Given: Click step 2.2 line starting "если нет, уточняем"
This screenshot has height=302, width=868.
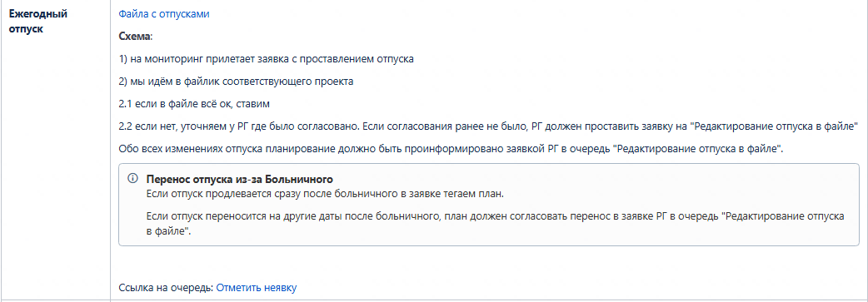Looking at the screenshot, I should [x=488, y=126].
